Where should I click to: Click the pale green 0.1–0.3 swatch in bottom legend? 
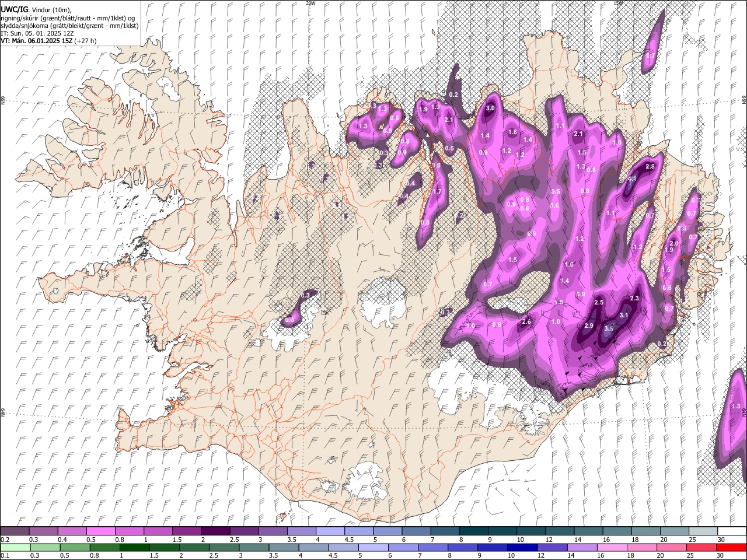[15, 548]
